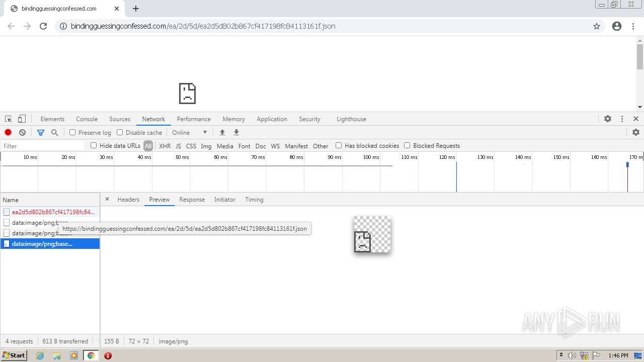Open DevTools main settings gear

click(x=608, y=119)
